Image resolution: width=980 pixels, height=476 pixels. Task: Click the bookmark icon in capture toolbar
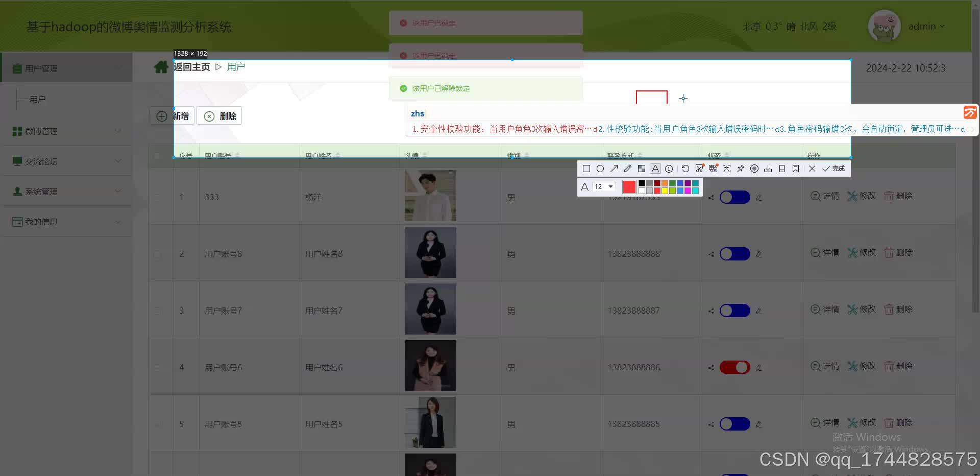[796, 169]
